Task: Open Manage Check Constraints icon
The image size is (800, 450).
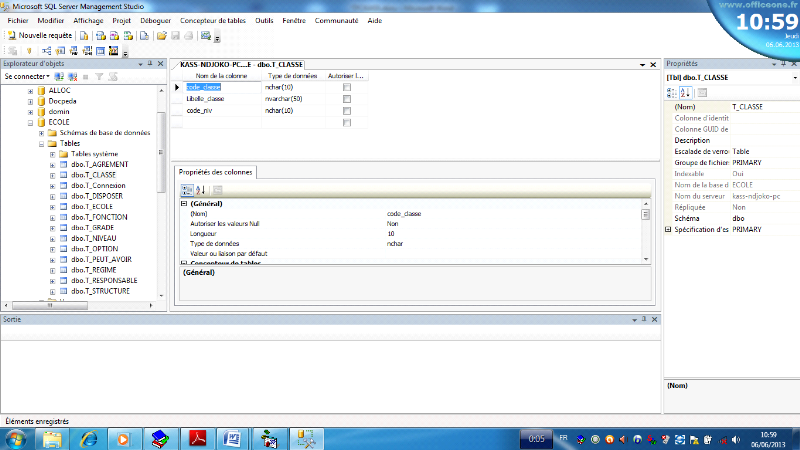Action: tap(101, 51)
